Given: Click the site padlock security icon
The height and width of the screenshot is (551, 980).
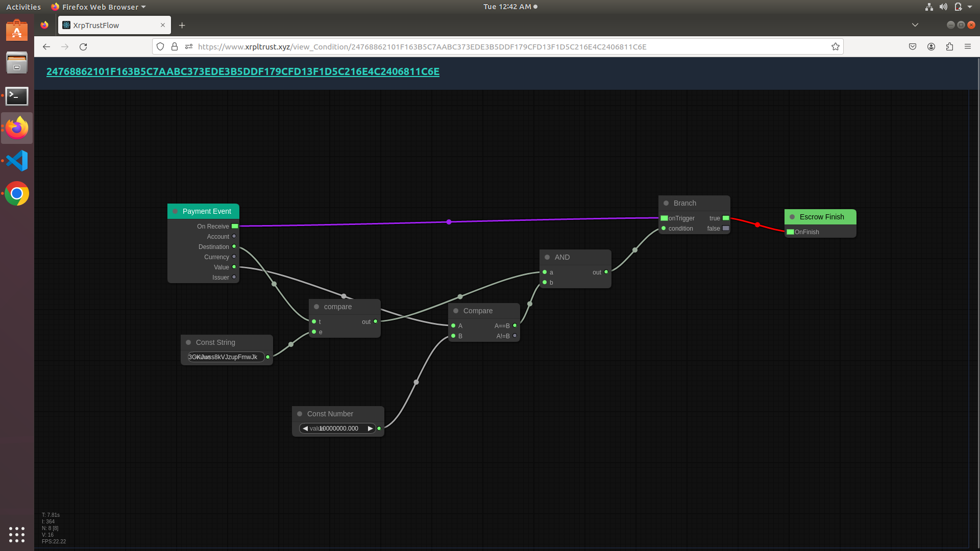Looking at the screenshot, I should tap(175, 46).
